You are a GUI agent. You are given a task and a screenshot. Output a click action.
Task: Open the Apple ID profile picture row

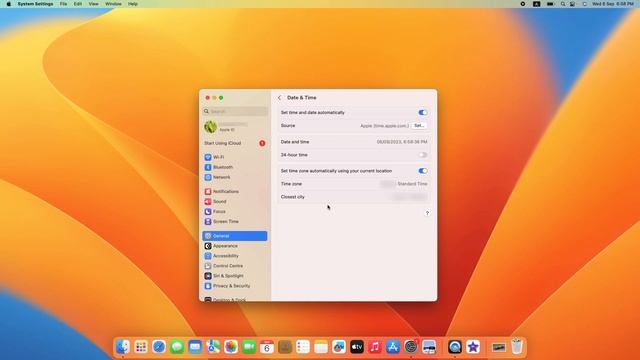235,127
